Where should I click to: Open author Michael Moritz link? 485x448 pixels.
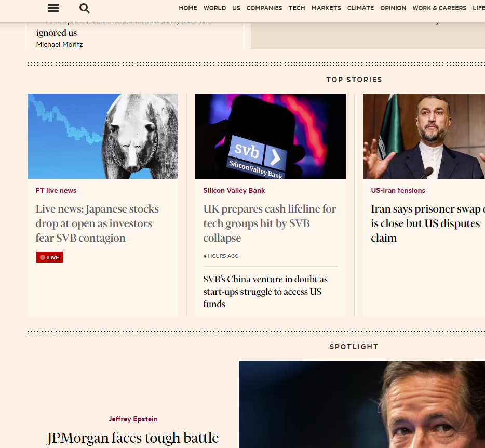click(x=59, y=44)
